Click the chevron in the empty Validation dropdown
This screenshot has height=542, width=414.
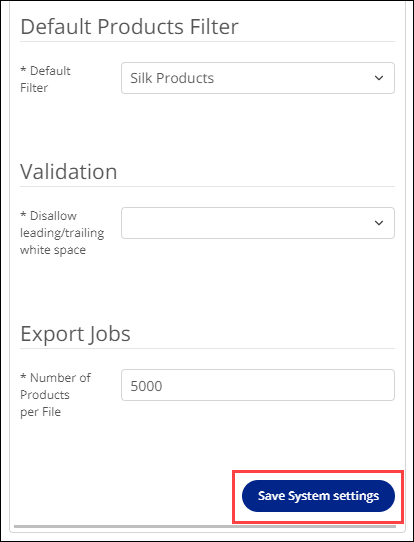coord(379,223)
